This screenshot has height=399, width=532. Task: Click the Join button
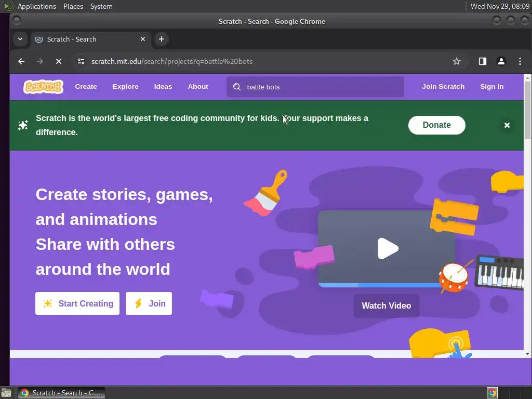149,303
